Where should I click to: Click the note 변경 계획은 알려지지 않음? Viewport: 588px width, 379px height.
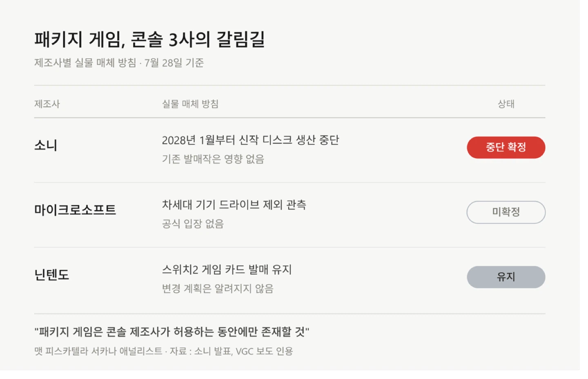[218, 289]
